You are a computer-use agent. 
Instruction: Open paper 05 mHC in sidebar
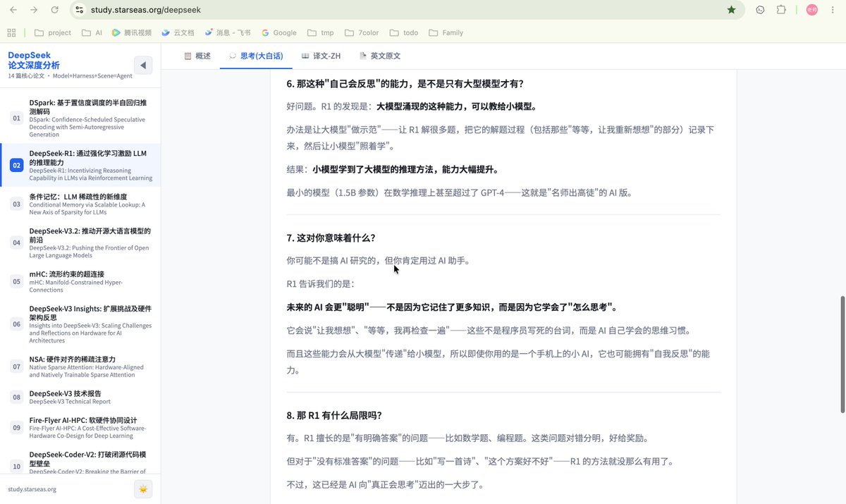click(80, 281)
